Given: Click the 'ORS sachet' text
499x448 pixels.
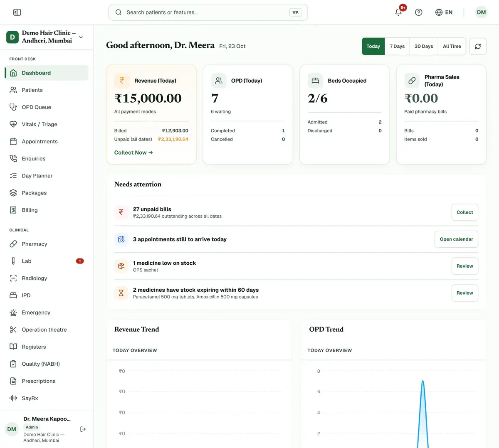Looking at the screenshot, I should (x=146, y=270).
